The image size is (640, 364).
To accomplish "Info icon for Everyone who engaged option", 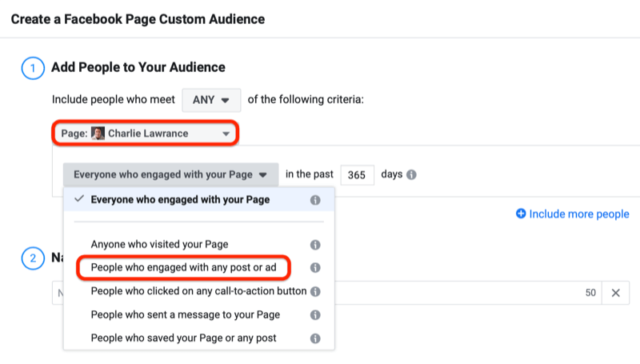I will [x=315, y=200].
